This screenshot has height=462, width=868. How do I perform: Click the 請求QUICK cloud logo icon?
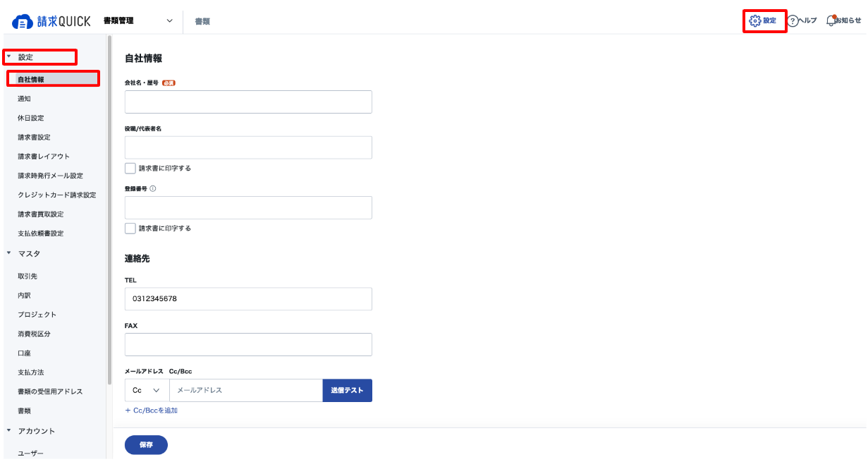point(23,21)
